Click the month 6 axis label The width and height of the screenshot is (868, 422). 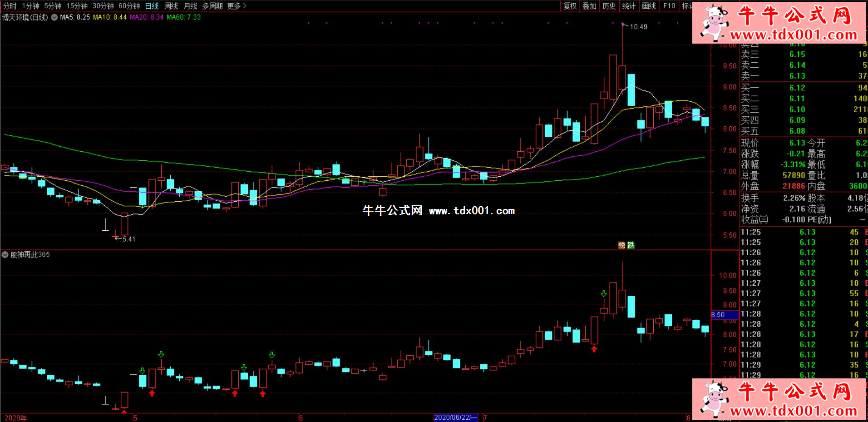pos(301,418)
